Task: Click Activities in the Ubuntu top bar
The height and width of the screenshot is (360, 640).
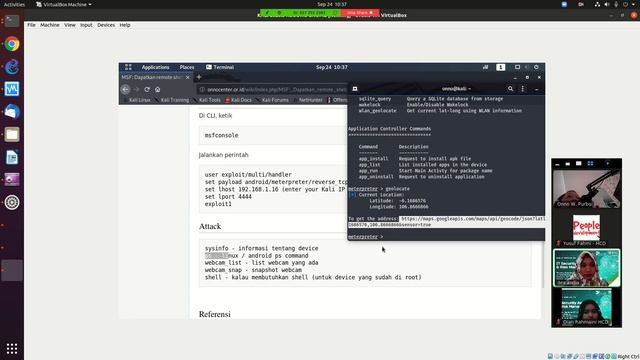Action: pyautogui.click(x=14, y=4)
